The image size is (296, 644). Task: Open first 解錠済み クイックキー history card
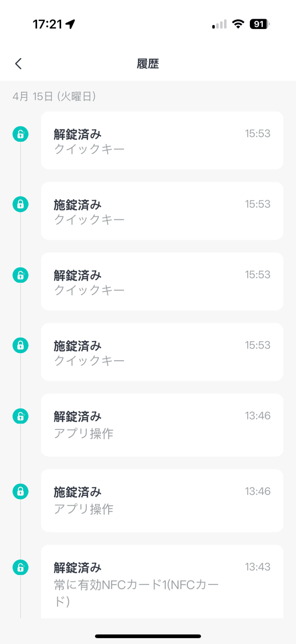pos(162,141)
